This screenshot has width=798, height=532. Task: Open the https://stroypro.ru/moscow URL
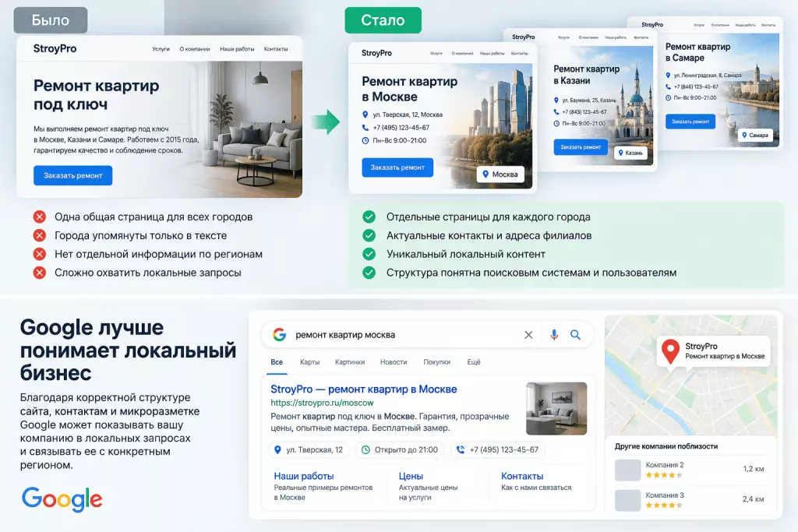tap(322, 403)
